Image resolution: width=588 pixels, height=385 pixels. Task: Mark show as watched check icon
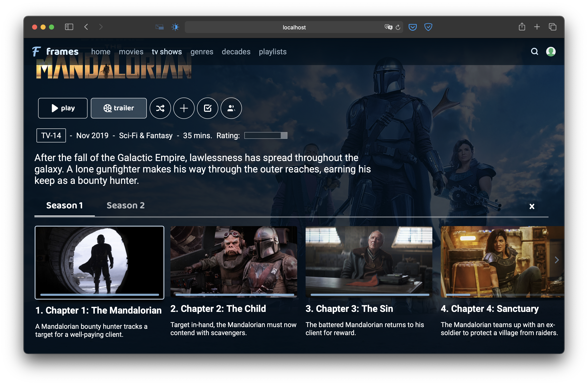coord(208,108)
